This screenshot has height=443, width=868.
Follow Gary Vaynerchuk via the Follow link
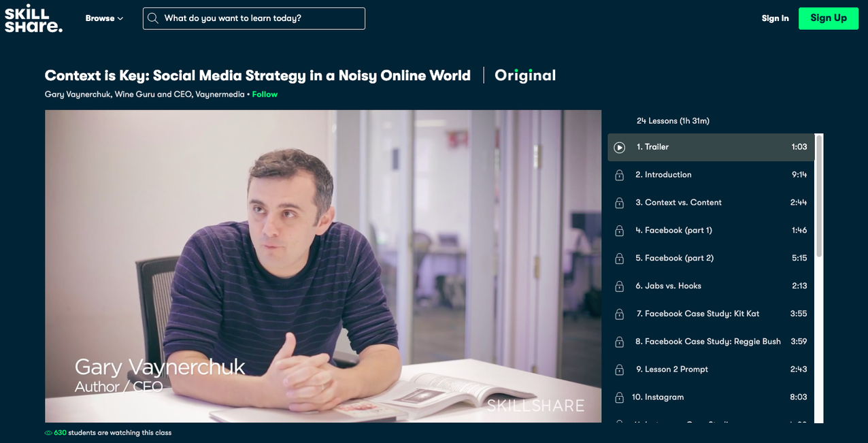click(265, 95)
